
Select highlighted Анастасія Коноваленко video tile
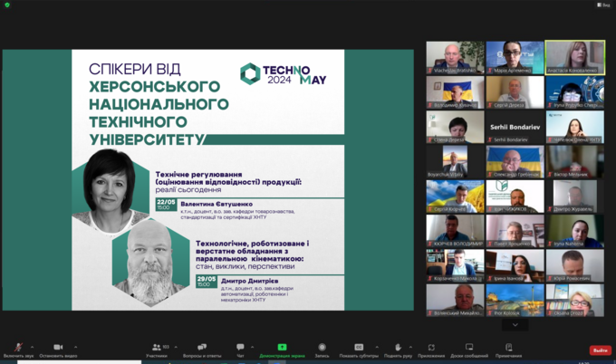click(575, 58)
